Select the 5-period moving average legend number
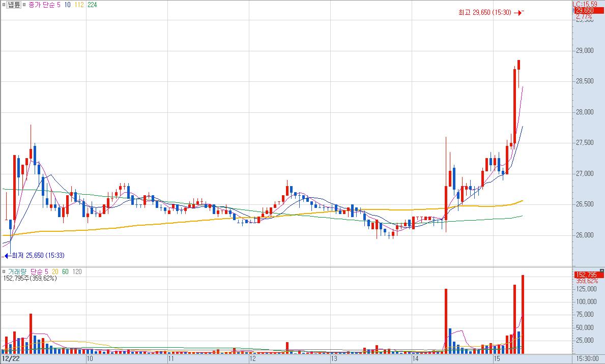Image resolution: width=605 pixels, height=364 pixels. [59, 5]
